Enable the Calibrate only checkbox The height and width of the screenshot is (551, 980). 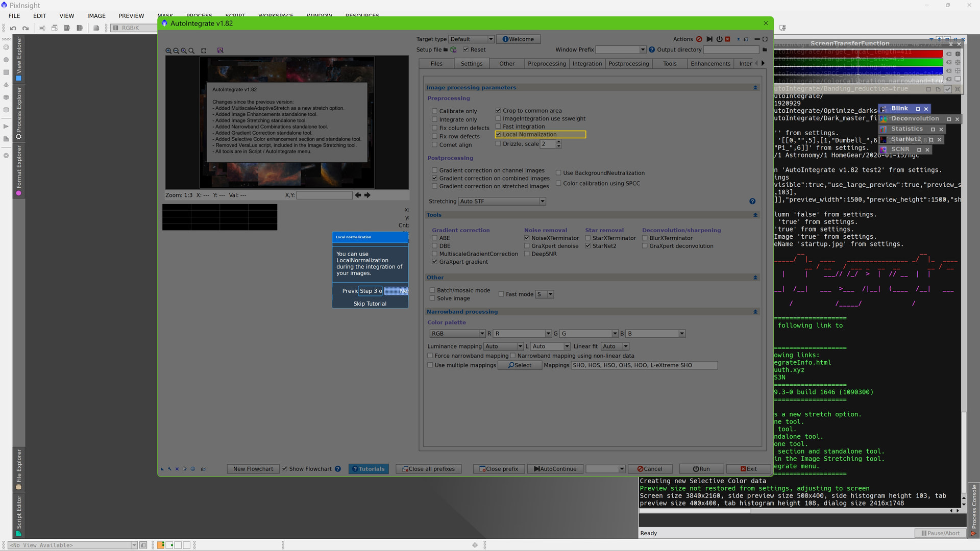click(435, 111)
